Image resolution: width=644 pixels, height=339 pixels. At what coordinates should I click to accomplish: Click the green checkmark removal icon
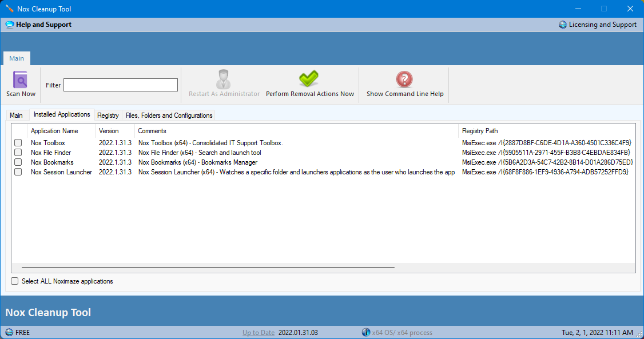309,78
